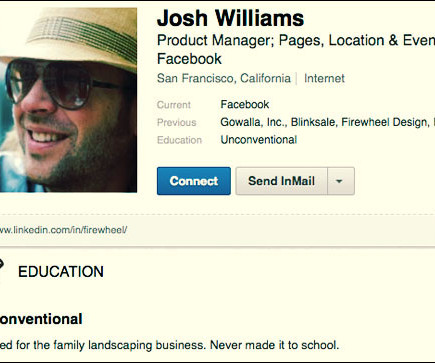Click the Education section icon
The image size is (435, 363).
pos(1,266)
